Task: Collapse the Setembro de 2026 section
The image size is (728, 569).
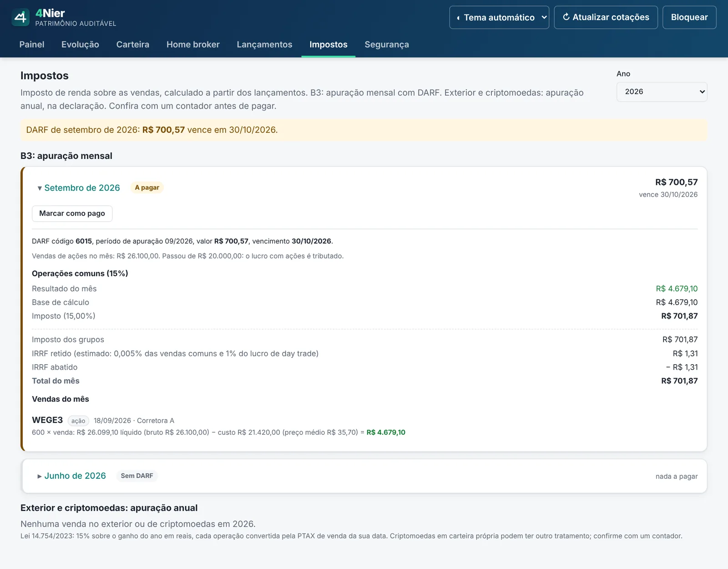Action: click(79, 188)
